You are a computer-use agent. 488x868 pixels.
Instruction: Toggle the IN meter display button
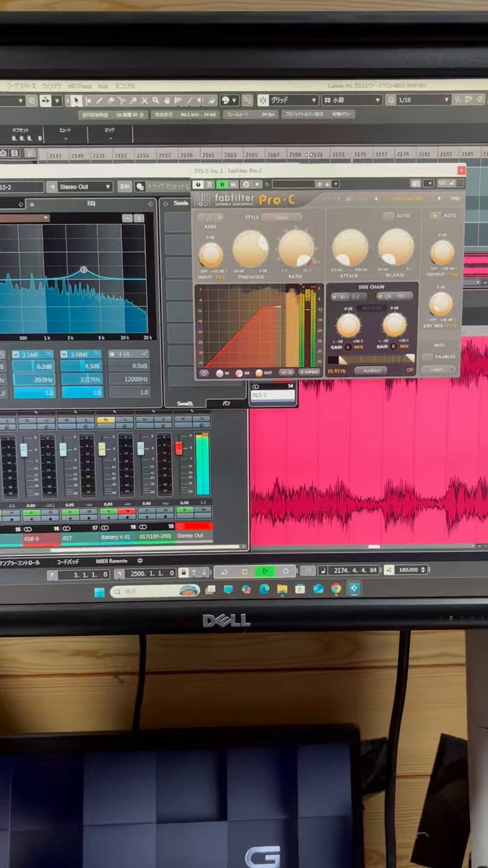coord(220,373)
